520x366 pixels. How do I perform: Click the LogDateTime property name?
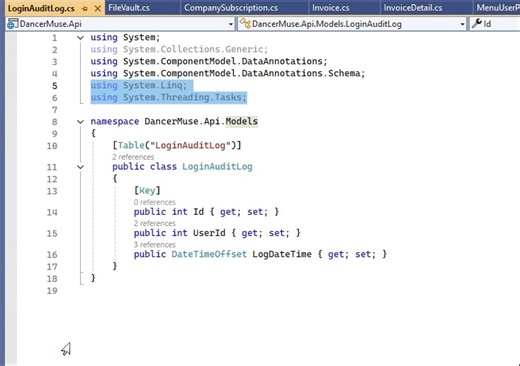coord(282,254)
